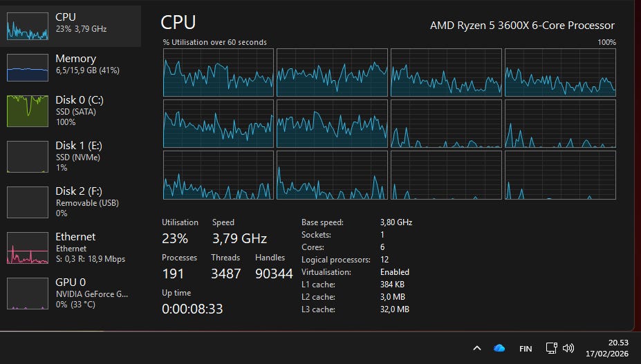Show hidden icons with the tray chevron
Image resolution: width=641 pixels, height=364 pixels.
[476, 348]
